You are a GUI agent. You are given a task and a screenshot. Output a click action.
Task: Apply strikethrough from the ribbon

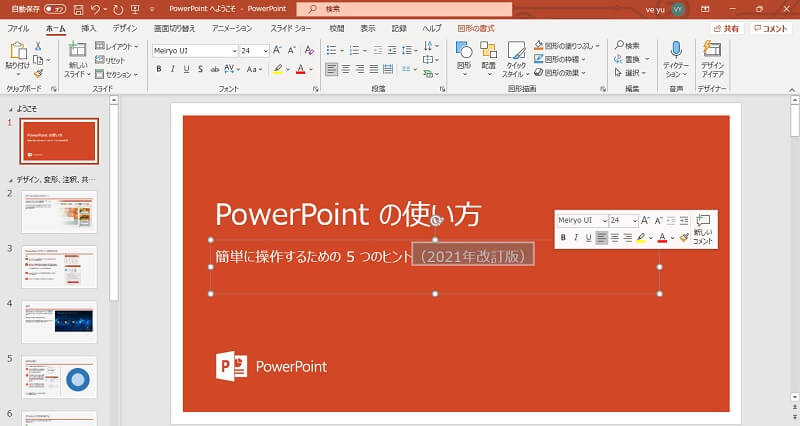[x=215, y=69]
